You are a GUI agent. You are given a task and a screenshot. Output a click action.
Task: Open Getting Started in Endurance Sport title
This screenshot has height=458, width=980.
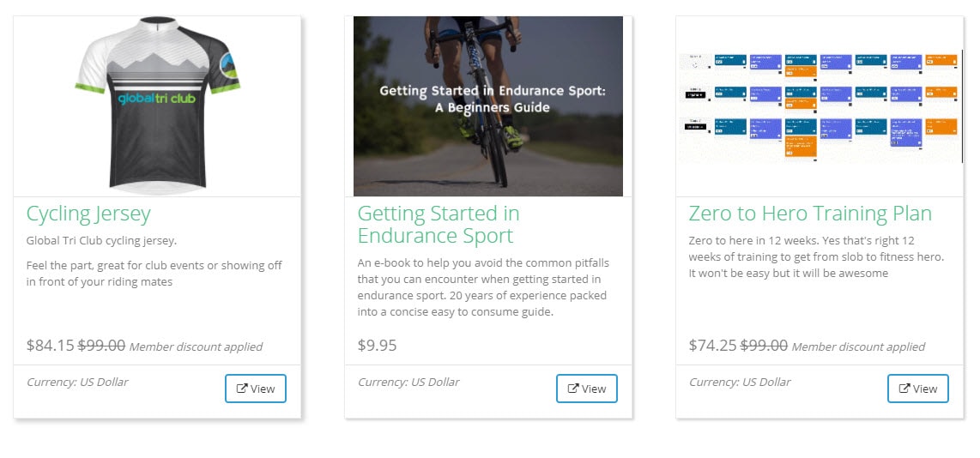438,224
